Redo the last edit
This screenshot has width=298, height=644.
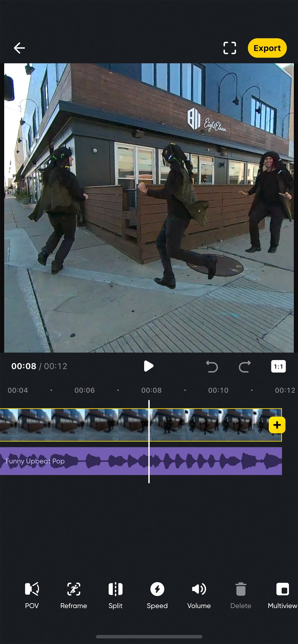tap(245, 366)
